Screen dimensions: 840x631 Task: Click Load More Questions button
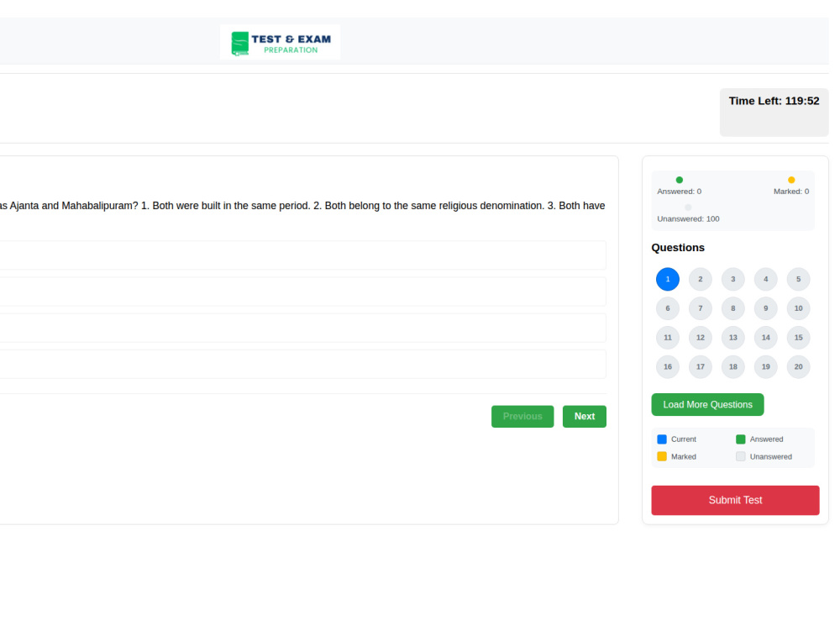tap(707, 404)
